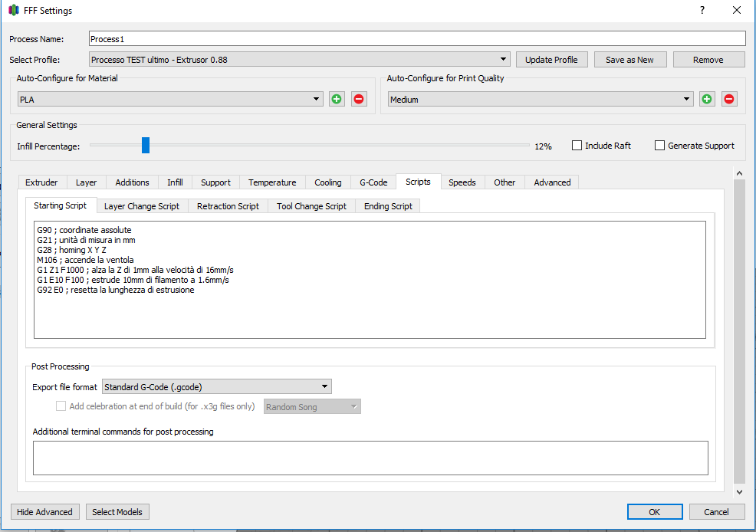This screenshot has width=756, height=532.
Task: Open the PLA material dropdown
Action: (170, 99)
